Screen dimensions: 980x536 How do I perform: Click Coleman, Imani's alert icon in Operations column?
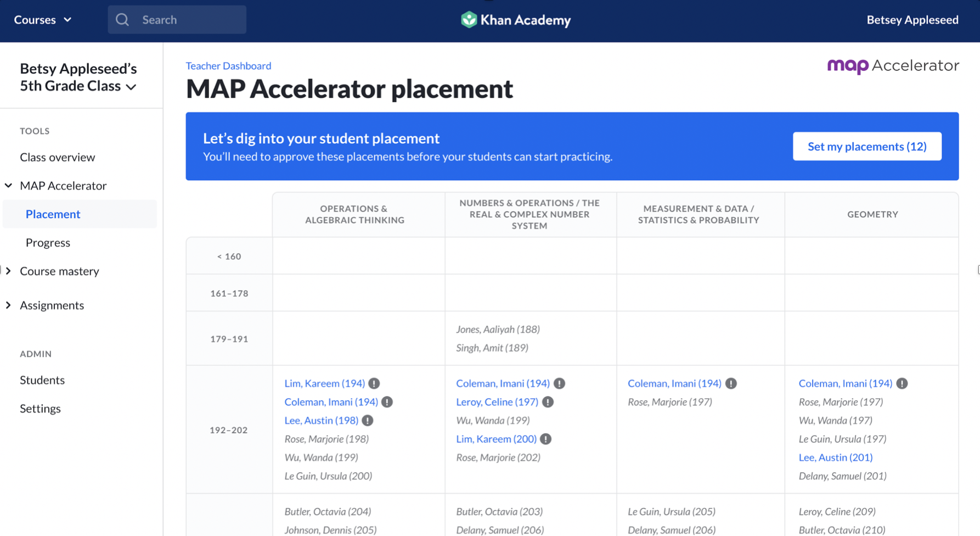(x=387, y=401)
